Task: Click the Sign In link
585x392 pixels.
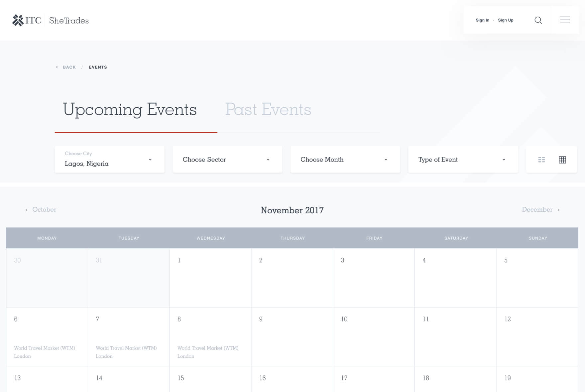Action: [482, 20]
